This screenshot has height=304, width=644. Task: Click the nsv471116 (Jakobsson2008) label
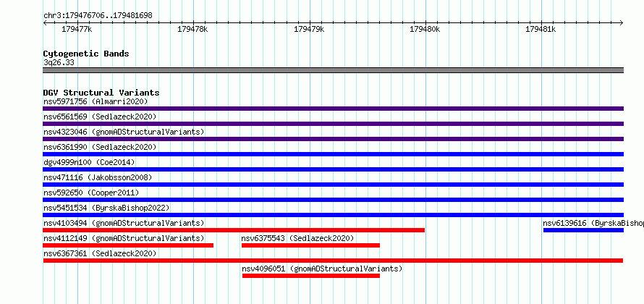[x=98, y=177]
